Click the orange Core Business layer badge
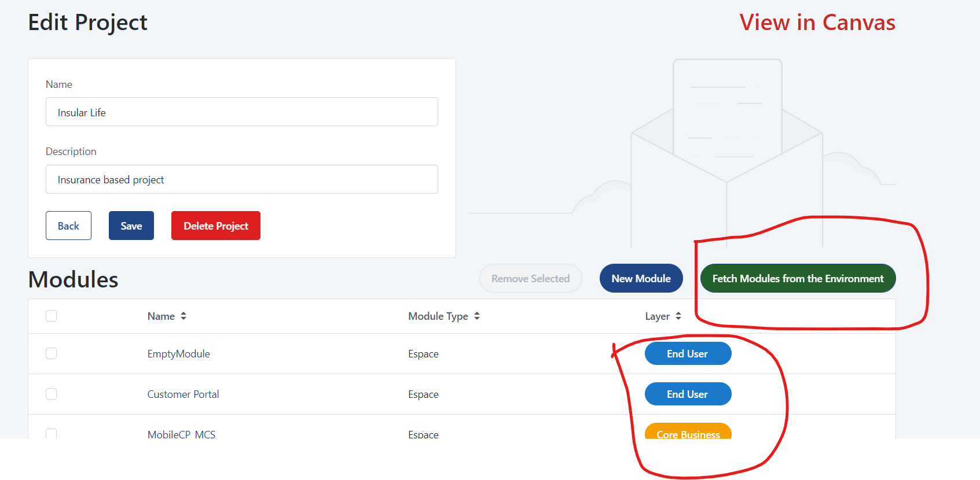The height and width of the screenshot is (480, 980). [x=688, y=433]
